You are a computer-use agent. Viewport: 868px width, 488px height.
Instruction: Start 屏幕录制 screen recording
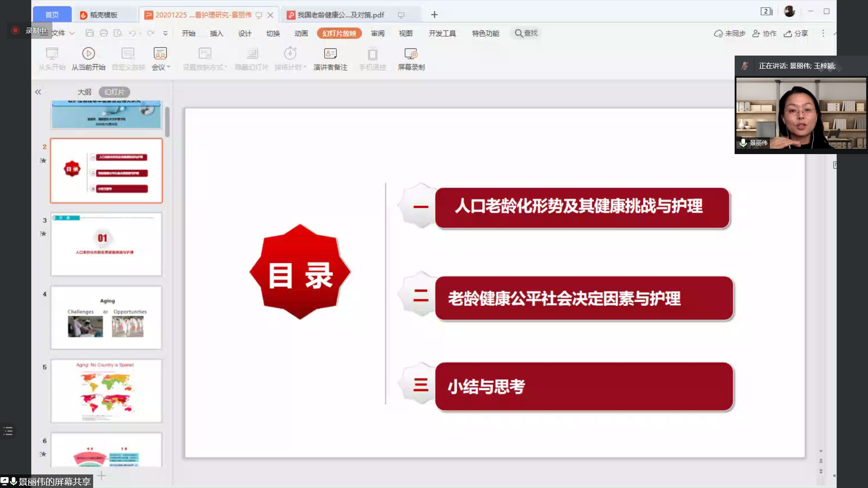coord(410,54)
